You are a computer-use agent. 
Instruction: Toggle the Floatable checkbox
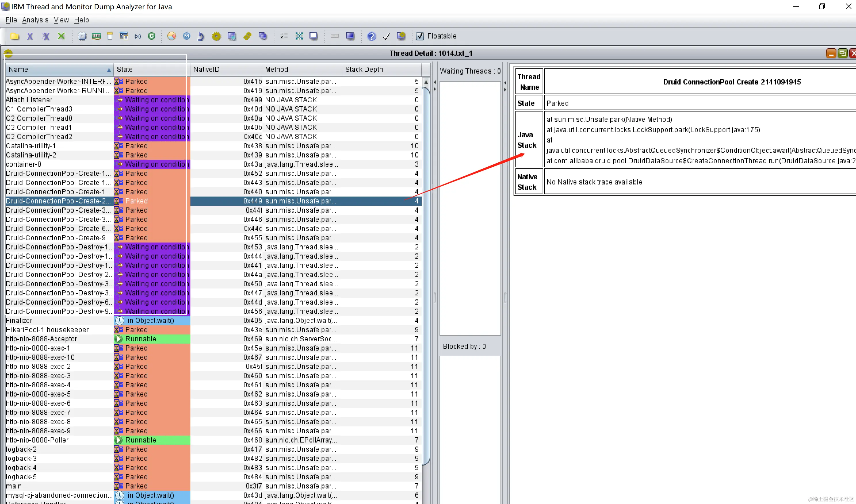click(x=420, y=36)
